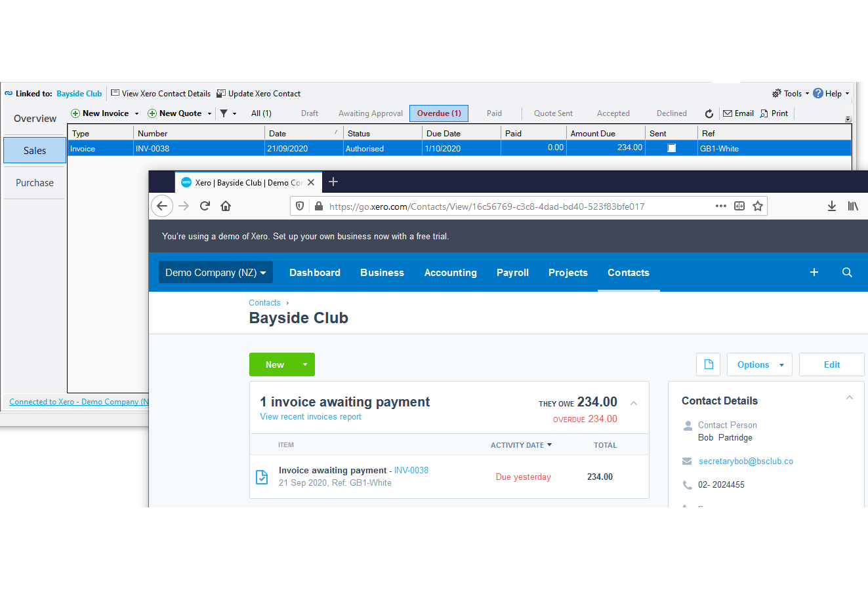Image resolution: width=868 pixels, height=590 pixels.
Task: Open the View recent invoices report link
Action: tap(310, 417)
